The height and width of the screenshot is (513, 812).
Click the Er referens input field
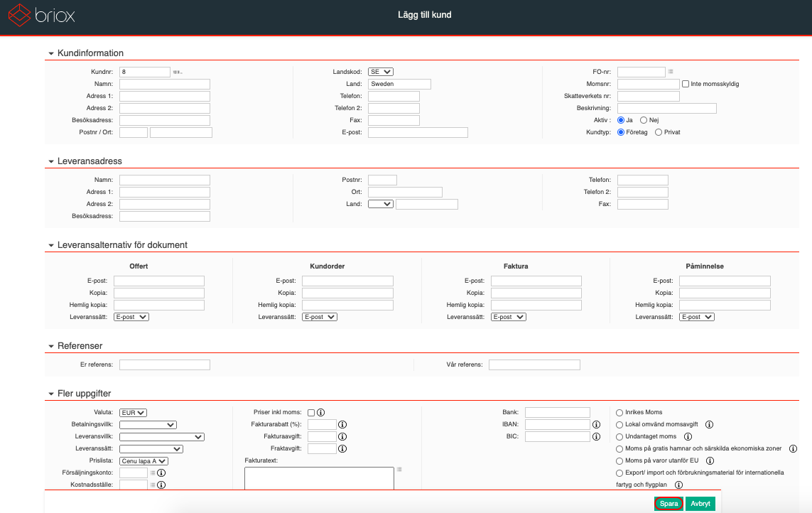pos(165,364)
